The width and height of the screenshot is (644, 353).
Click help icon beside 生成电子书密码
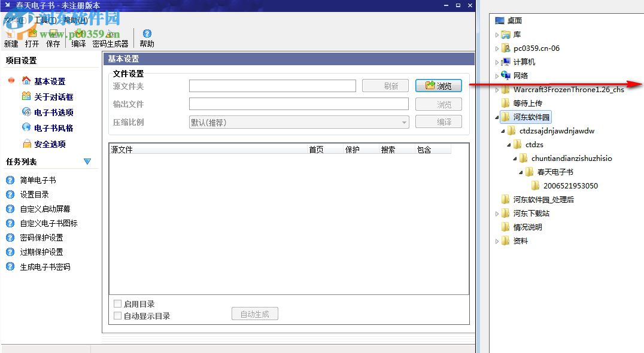pos(10,266)
